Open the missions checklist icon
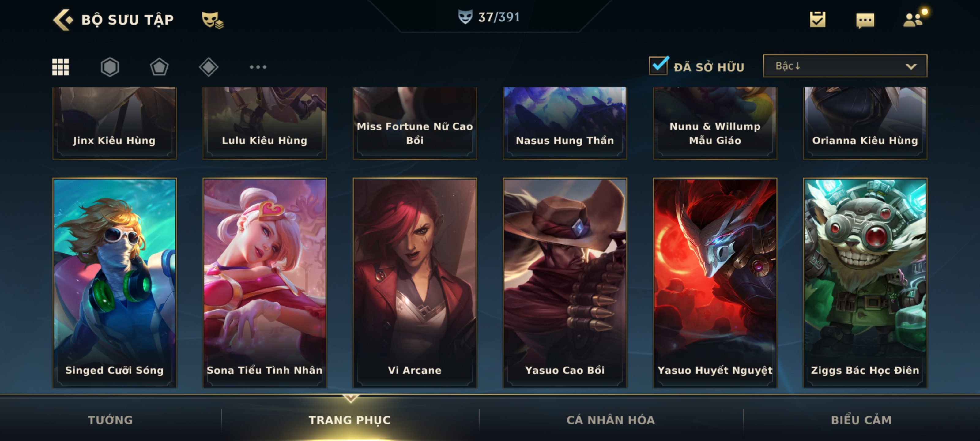This screenshot has width=980, height=441. coord(818,19)
